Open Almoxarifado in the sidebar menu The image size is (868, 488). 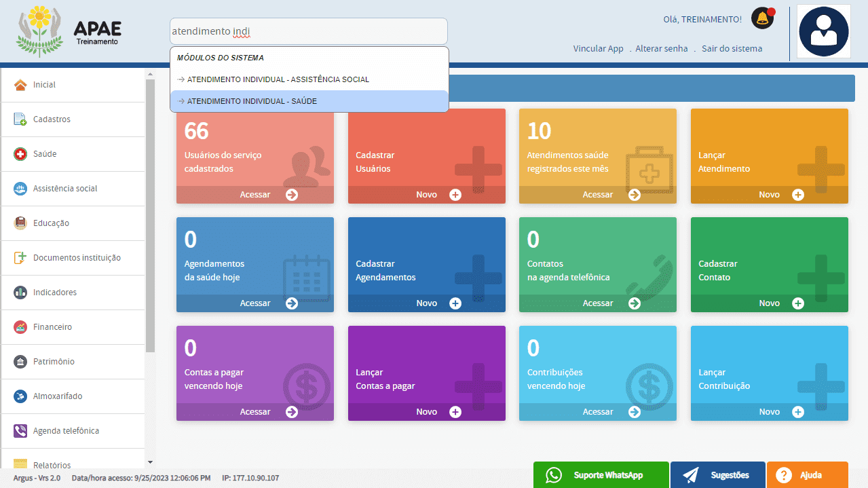[x=57, y=396]
